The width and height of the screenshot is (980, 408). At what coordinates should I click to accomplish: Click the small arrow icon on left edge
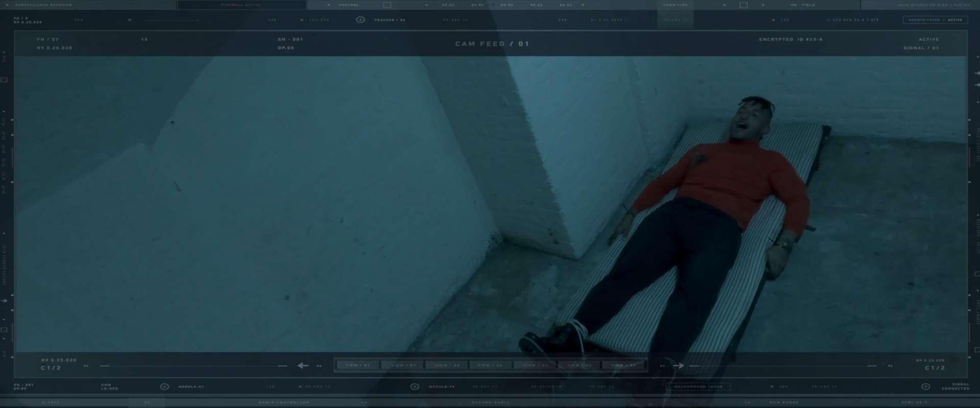(x=5, y=301)
